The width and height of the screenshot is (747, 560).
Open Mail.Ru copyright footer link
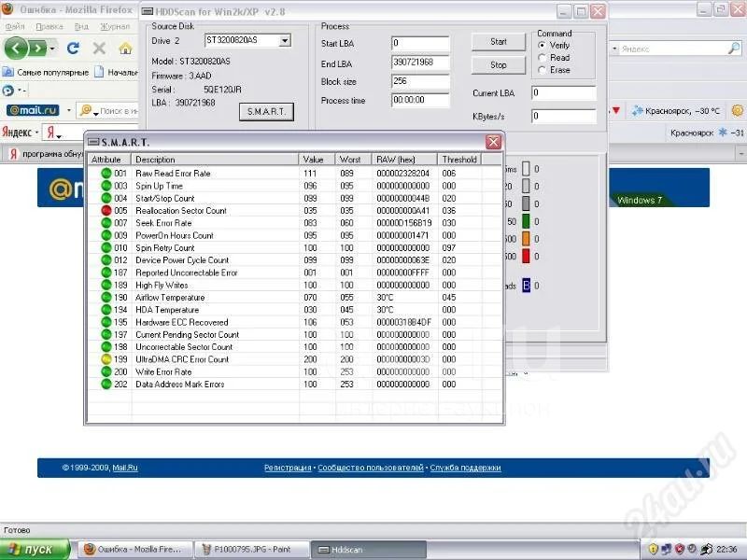point(125,468)
